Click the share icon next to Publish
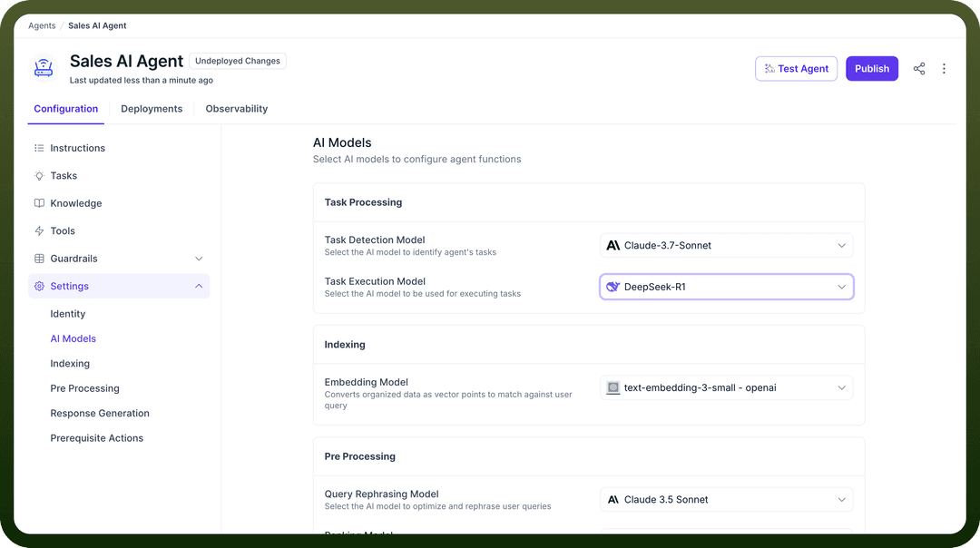This screenshot has height=548, width=980. click(x=918, y=69)
